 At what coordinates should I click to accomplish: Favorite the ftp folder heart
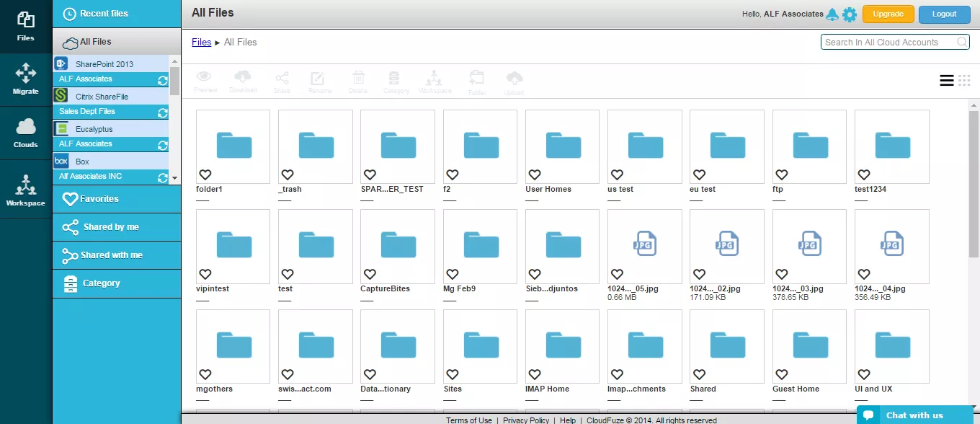[781, 175]
